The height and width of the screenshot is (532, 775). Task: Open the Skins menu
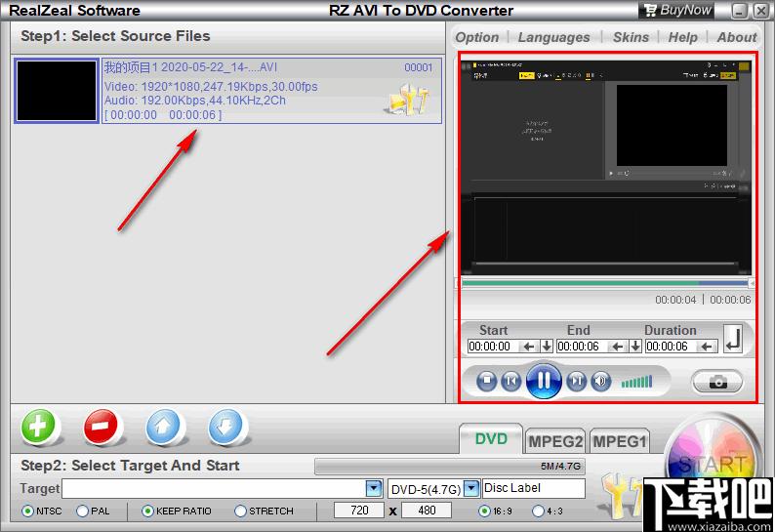pyautogui.click(x=631, y=37)
